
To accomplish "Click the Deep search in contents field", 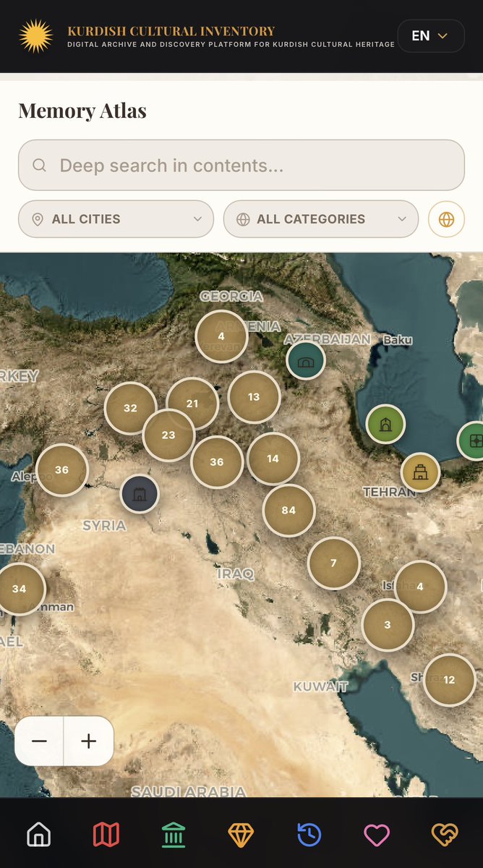I will (x=241, y=165).
